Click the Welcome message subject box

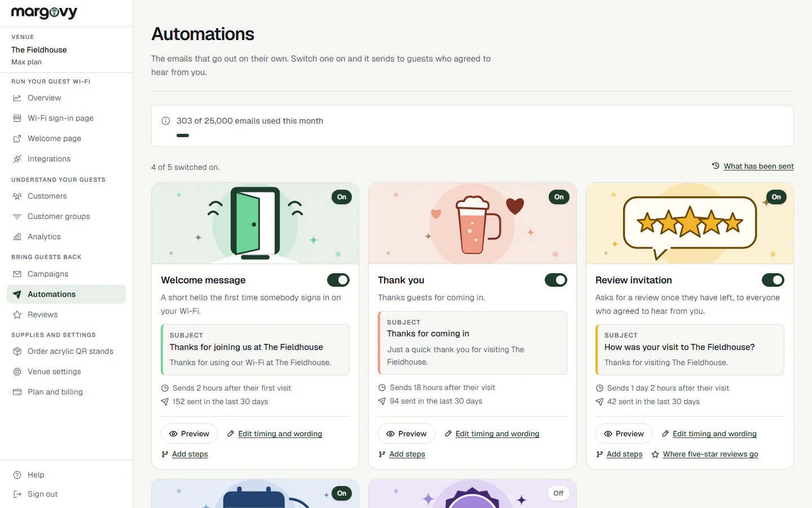coord(255,349)
